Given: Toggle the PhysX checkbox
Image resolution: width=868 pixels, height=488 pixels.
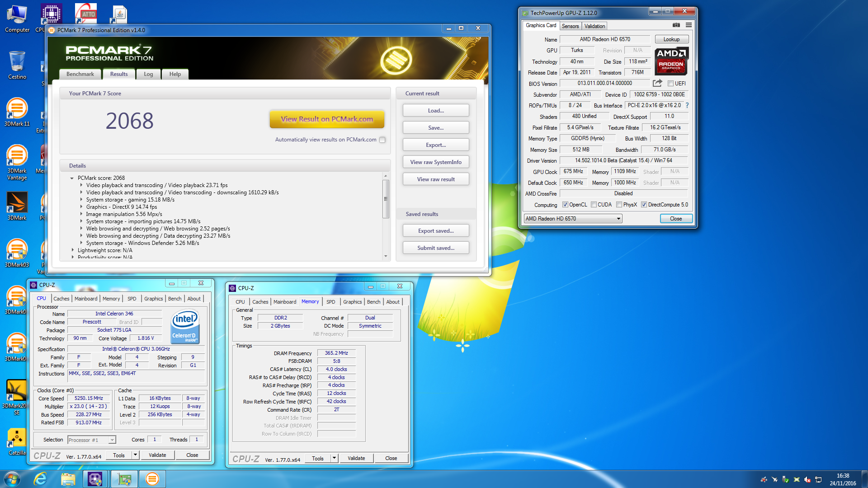Looking at the screenshot, I should pos(619,205).
